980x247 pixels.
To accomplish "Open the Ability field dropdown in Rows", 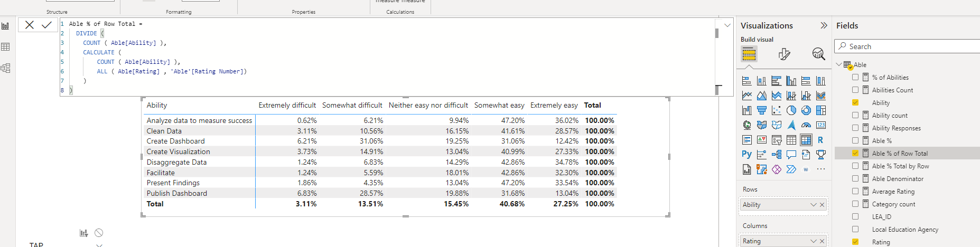I will [814, 205].
